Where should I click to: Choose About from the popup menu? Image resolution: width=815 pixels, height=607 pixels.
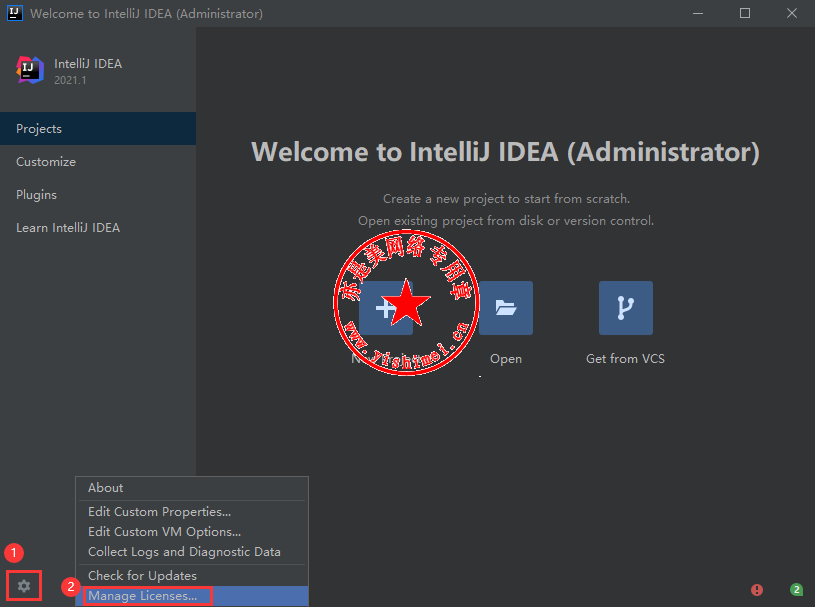click(x=106, y=488)
